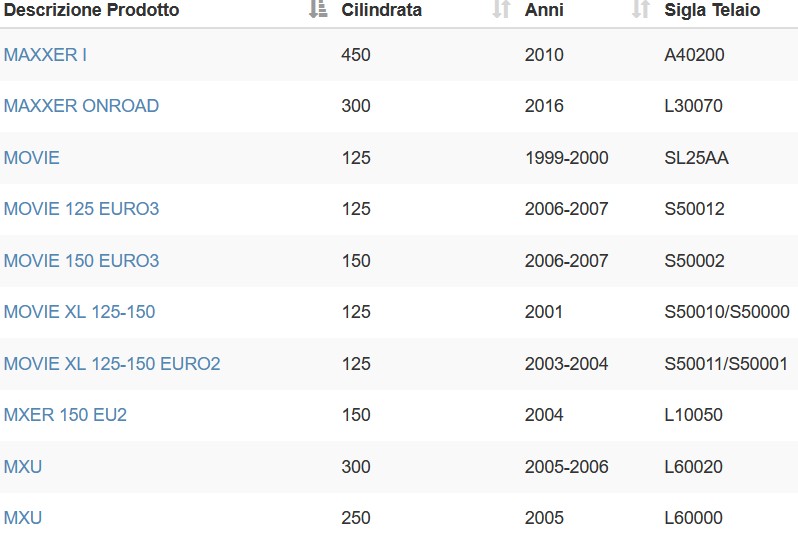Open the MOVIE 125 EURO3 link

[x=81, y=209]
